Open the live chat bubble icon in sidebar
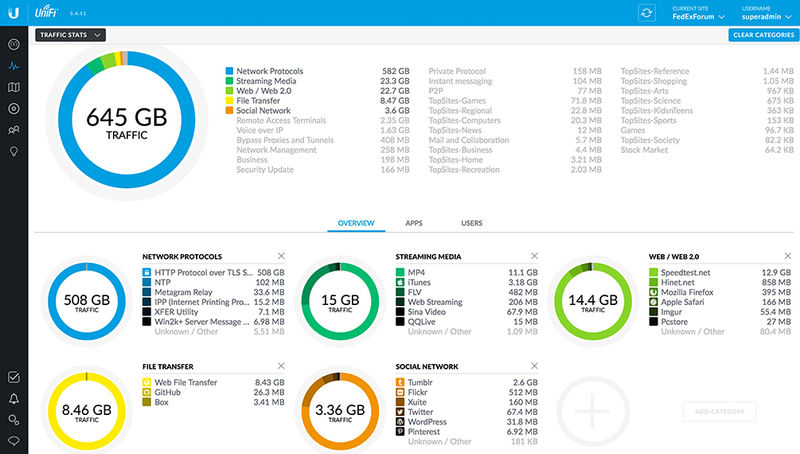 (14, 441)
